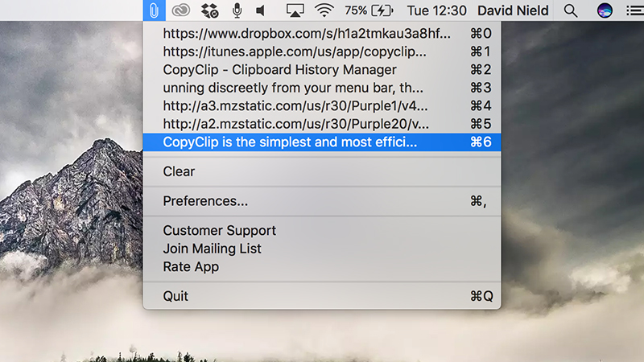Image resolution: width=644 pixels, height=362 pixels.
Task: Pick the 'unning discreetly from your menu bar' clipping
Action: coord(322,88)
